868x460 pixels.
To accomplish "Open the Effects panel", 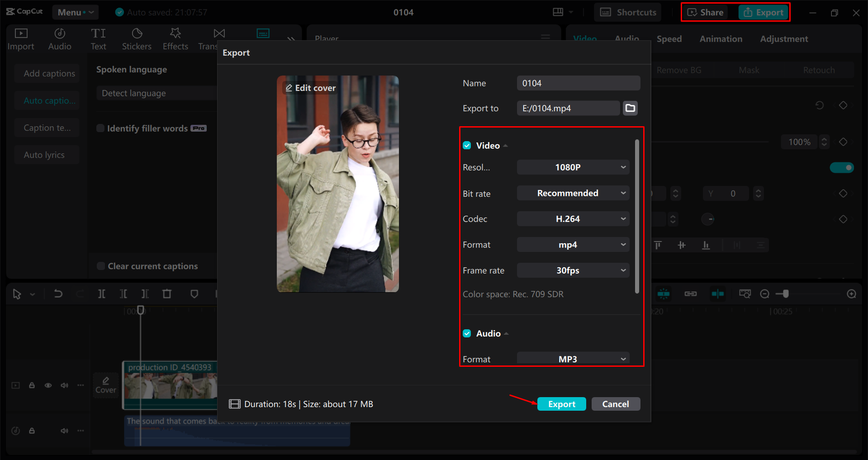I will tap(175, 38).
